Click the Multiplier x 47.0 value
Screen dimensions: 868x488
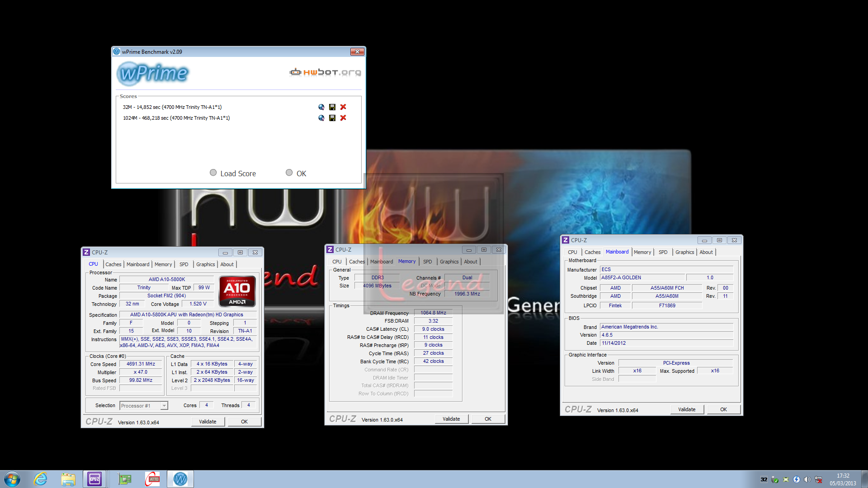point(141,372)
